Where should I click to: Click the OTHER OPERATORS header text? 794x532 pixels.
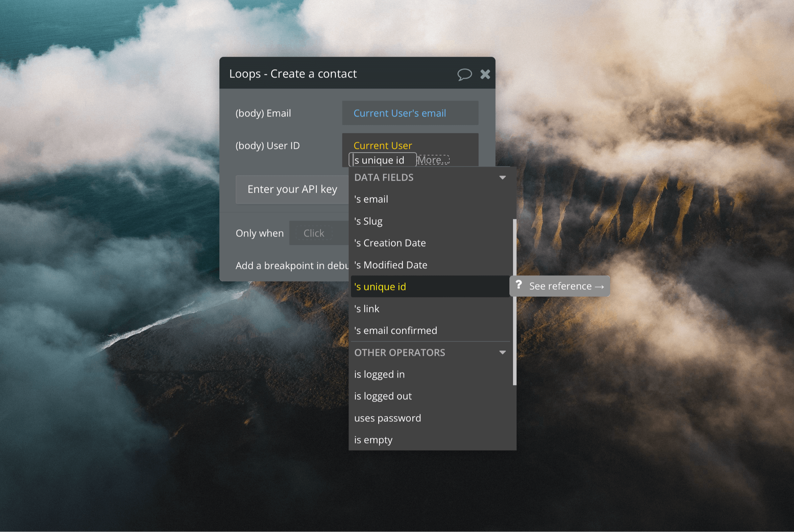click(399, 353)
